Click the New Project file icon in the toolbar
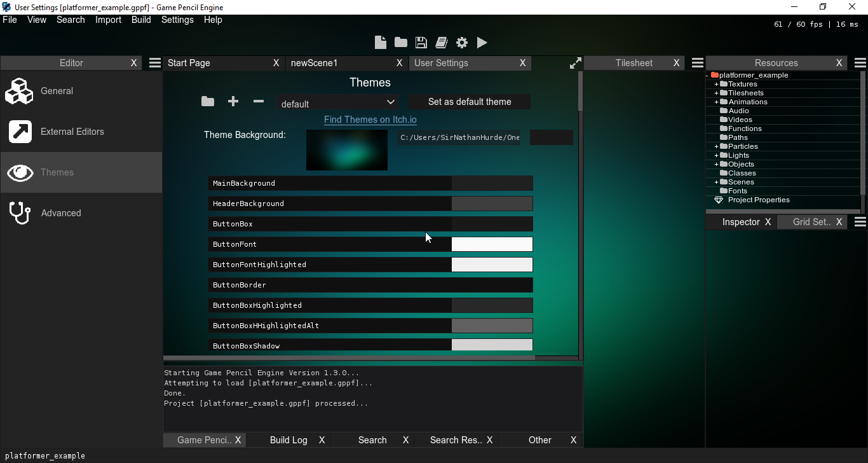 pyautogui.click(x=381, y=43)
